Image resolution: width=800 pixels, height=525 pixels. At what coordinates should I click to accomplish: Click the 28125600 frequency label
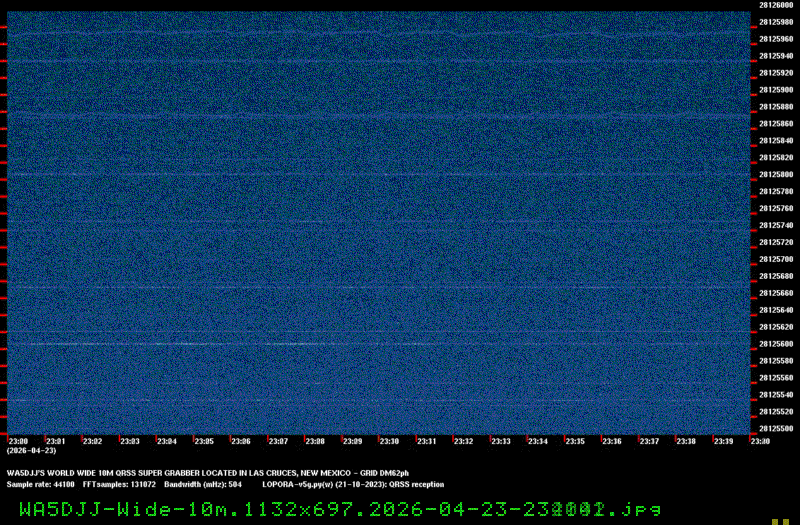pyautogui.click(x=776, y=343)
